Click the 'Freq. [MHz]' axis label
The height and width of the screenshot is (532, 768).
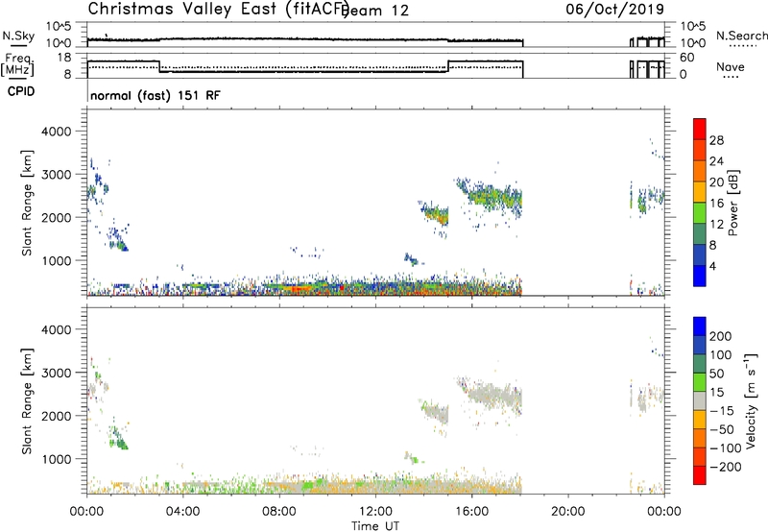click(x=18, y=65)
